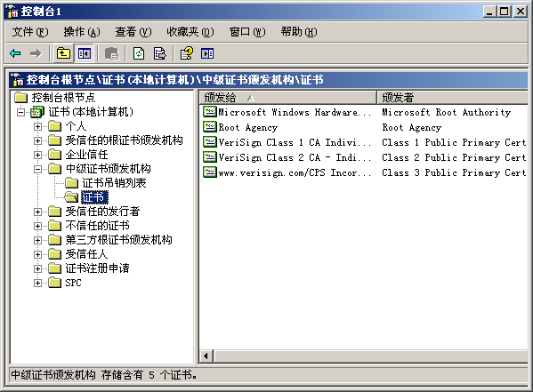Click the Export List toolbar icon
This screenshot has width=533, height=392.
tap(159, 53)
